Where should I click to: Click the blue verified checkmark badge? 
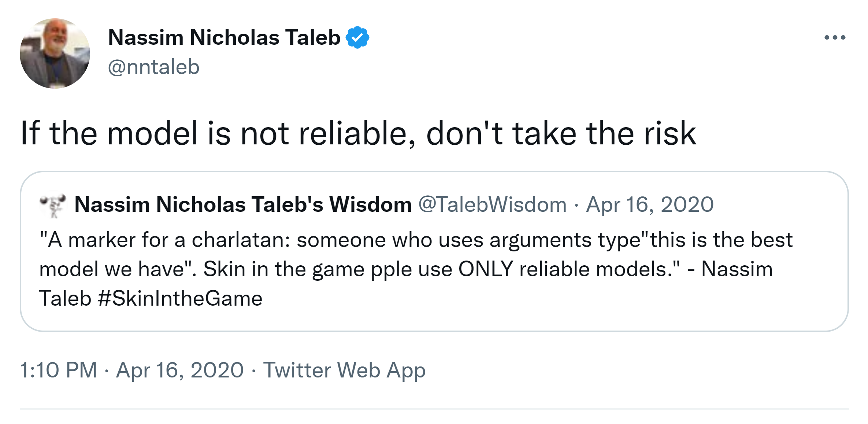click(357, 37)
